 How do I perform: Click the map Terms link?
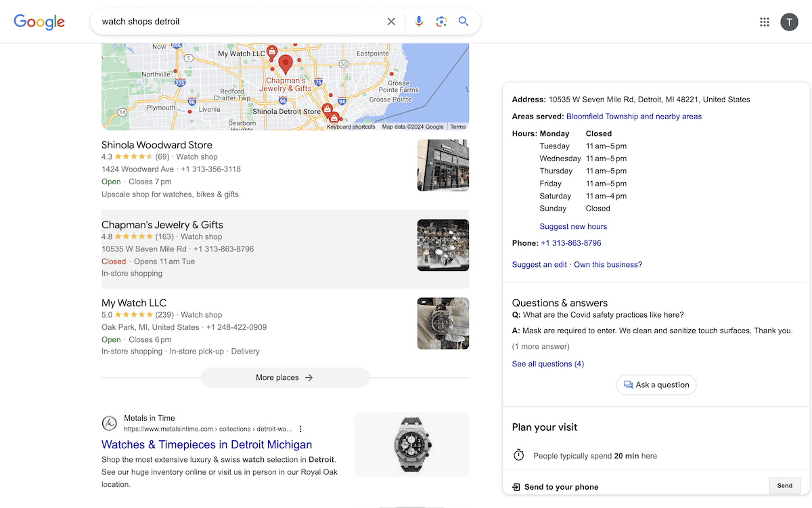(x=458, y=127)
